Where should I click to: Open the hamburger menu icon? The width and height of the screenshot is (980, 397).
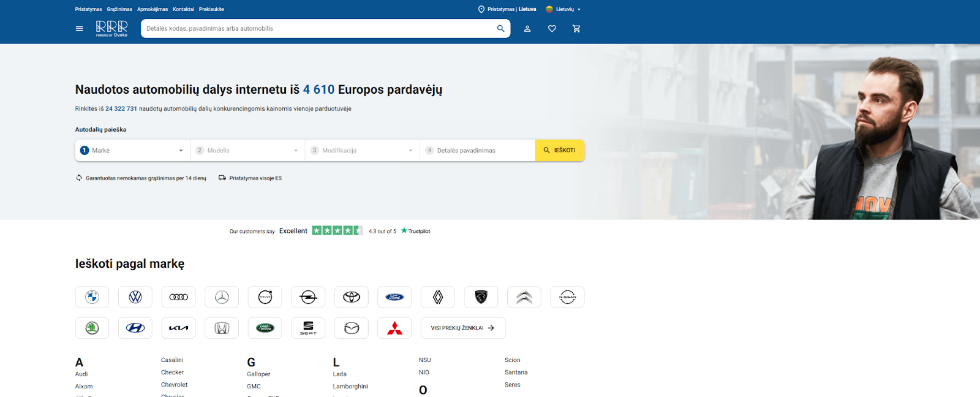[79, 29]
